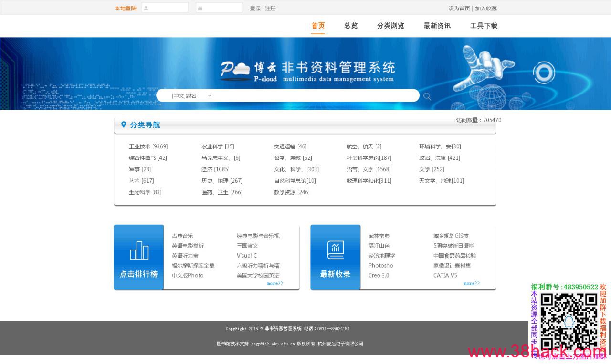Open 英语听力宝 in the ranking list

(185, 256)
